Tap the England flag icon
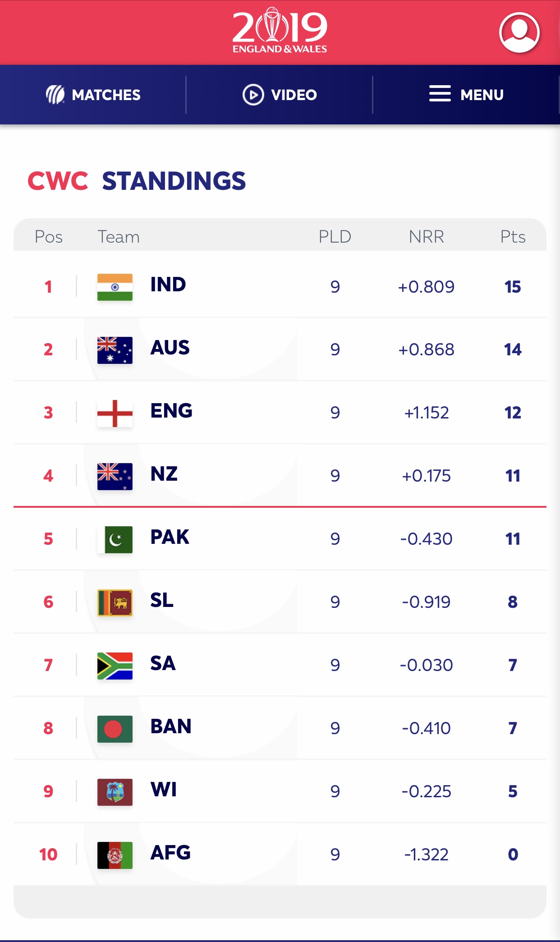Image resolution: width=560 pixels, height=942 pixels. pos(115,413)
